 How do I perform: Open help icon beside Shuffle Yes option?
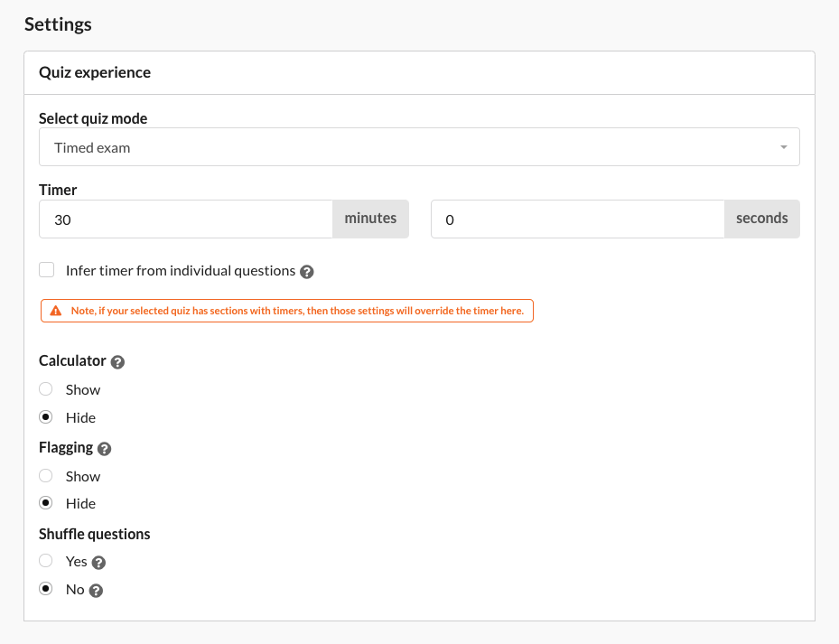(98, 563)
